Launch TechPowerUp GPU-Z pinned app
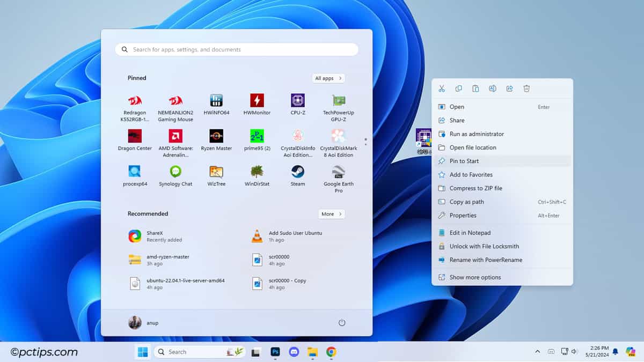644x362 pixels. (339, 107)
